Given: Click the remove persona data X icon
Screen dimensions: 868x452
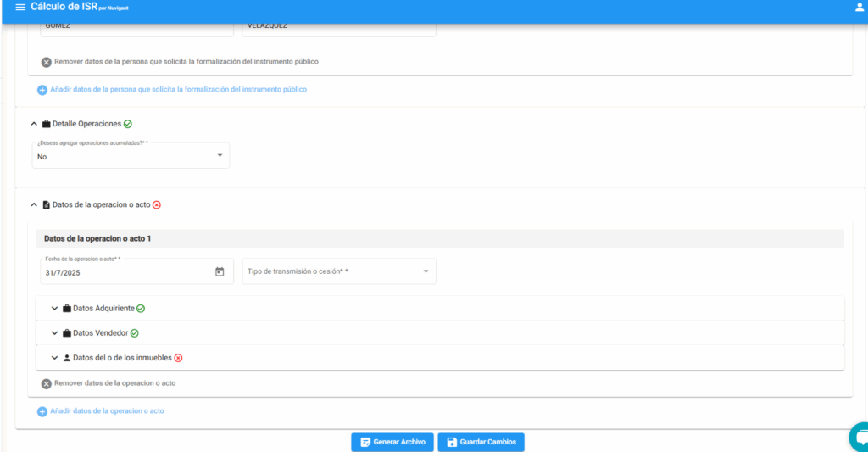Looking at the screenshot, I should [47, 62].
